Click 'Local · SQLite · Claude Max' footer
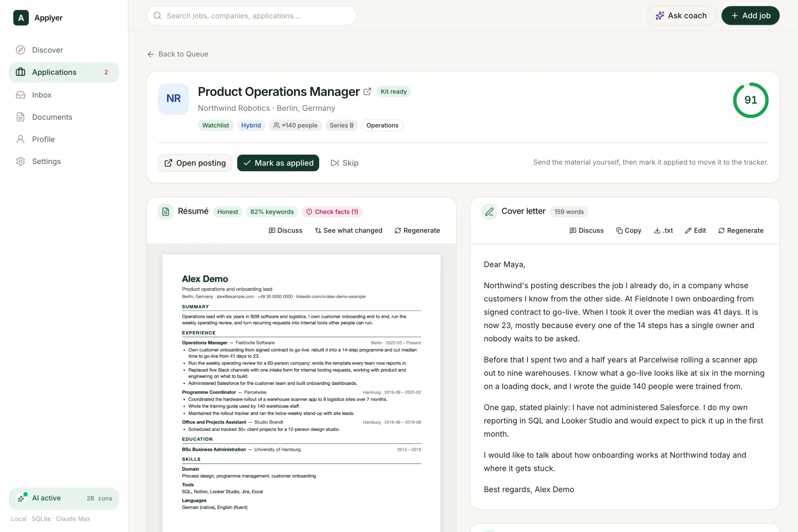The height and width of the screenshot is (532, 798). pyautogui.click(x=51, y=519)
